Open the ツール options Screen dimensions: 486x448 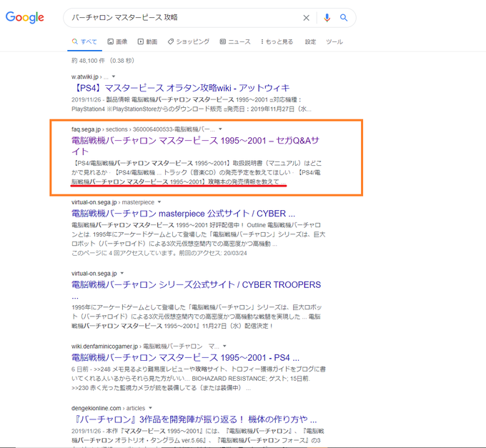[x=334, y=42]
